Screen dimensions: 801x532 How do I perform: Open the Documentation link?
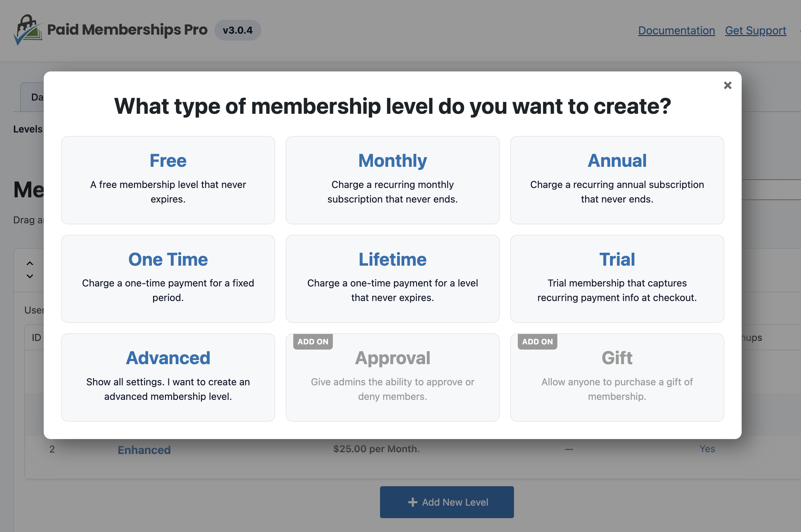point(676,30)
